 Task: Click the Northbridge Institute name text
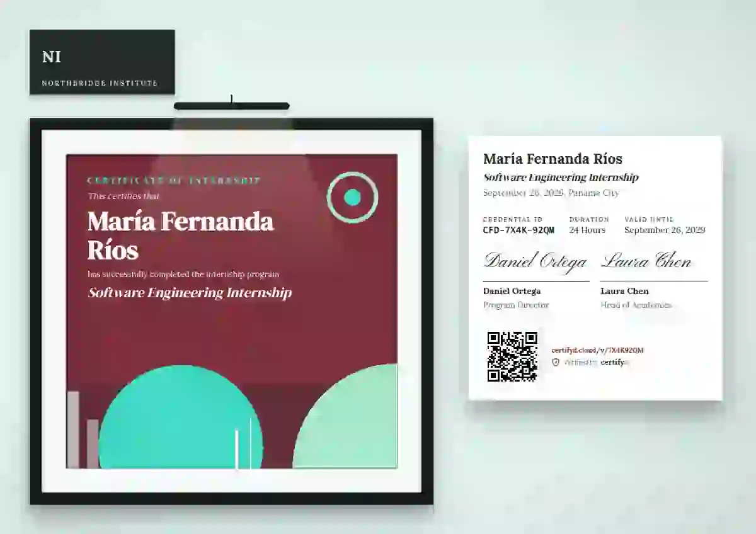(x=100, y=83)
